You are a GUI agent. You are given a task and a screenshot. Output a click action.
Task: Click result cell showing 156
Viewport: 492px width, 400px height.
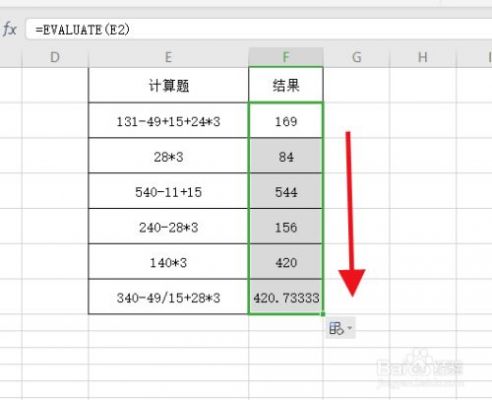tap(286, 227)
